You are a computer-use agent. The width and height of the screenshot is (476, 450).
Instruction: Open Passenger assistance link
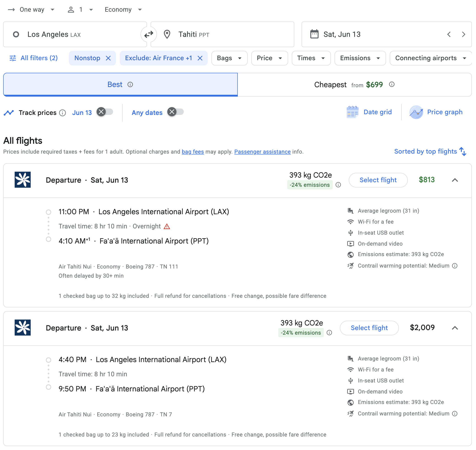coord(262,152)
